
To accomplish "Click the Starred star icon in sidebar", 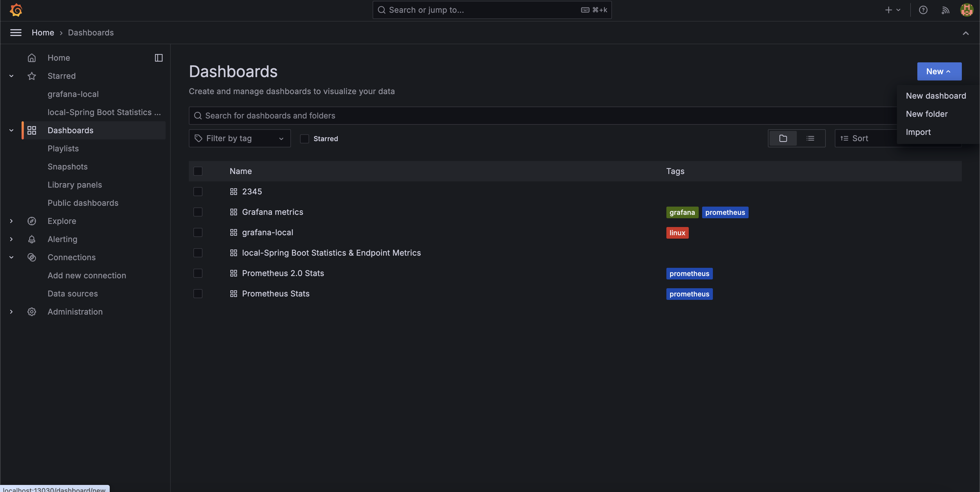I will pyautogui.click(x=31, y=76).
